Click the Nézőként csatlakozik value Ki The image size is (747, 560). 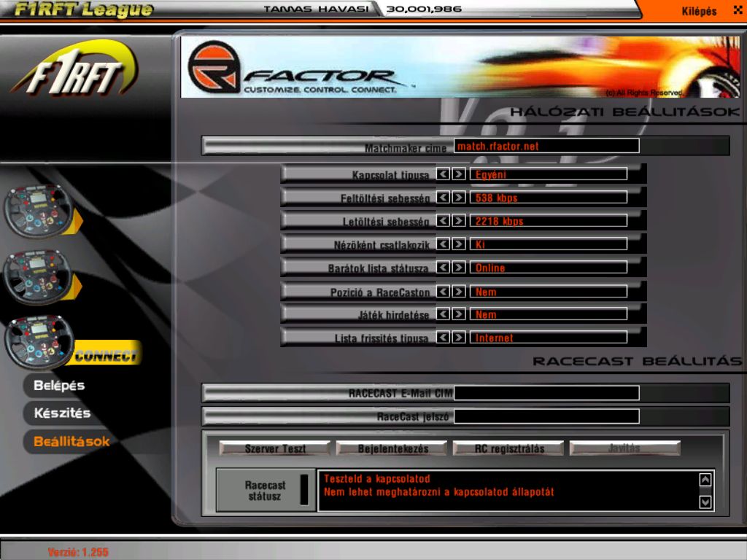[549, 244]
